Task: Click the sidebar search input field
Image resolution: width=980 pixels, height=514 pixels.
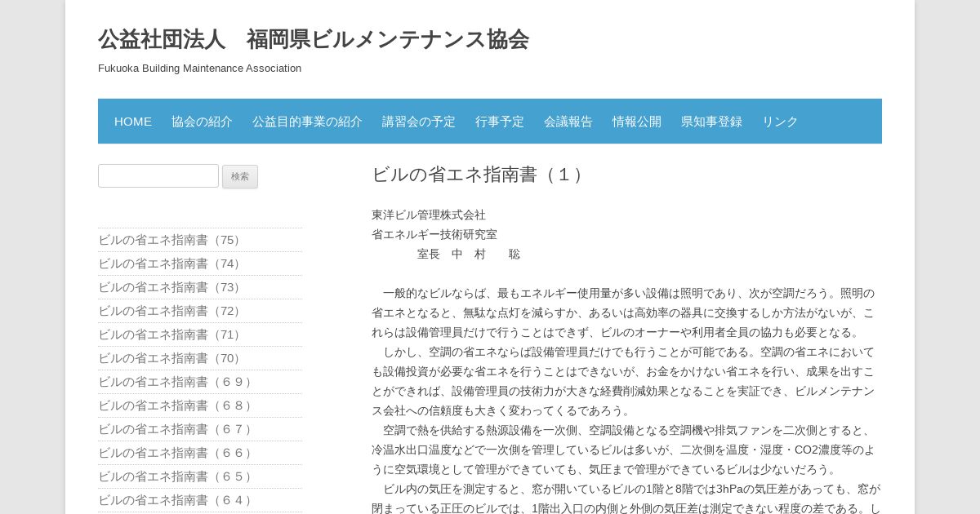Action: point(158,176)
